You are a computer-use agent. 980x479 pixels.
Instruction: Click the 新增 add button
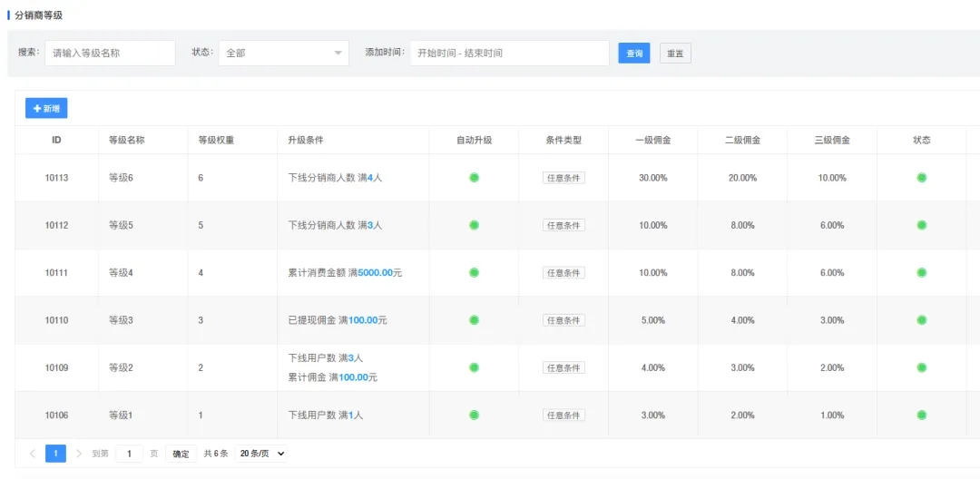[46, 109]
